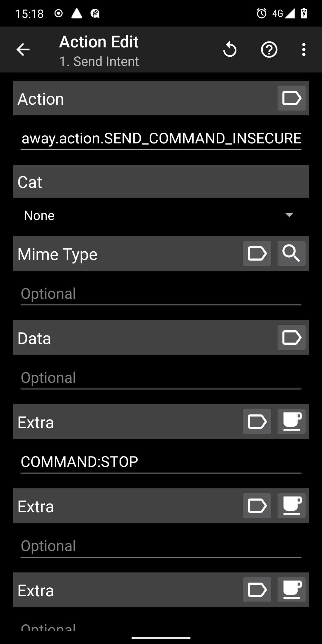Tap the coffee cup icon of second Extra
Image resolution: width=322 pixels, height=644 pixels.
pyautogui.click(x=291, y=506)
